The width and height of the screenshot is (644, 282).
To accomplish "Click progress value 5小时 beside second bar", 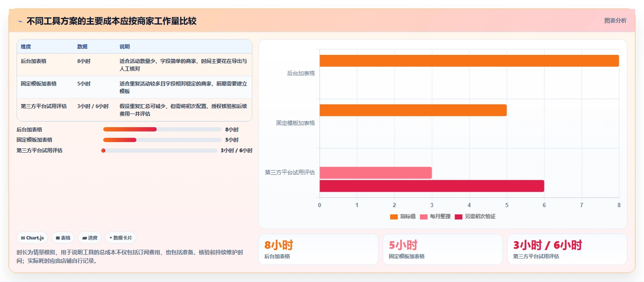I will coord(232,140).
